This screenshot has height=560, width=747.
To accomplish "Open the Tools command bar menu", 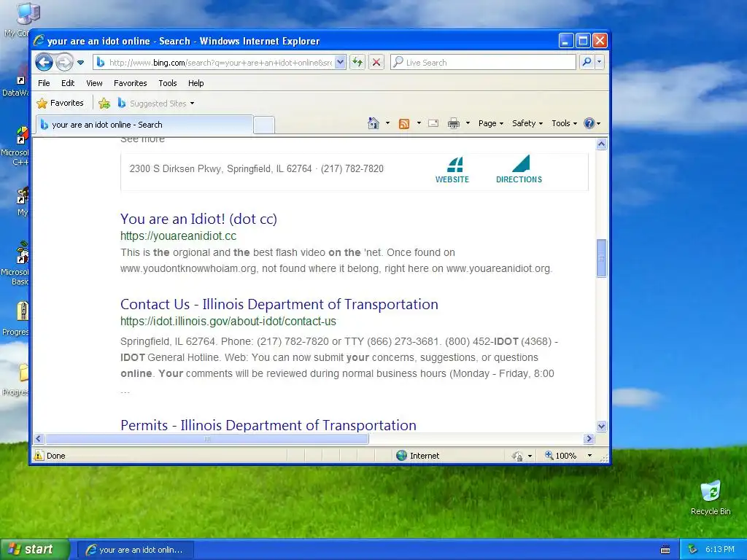I will (x=564, y=123).
